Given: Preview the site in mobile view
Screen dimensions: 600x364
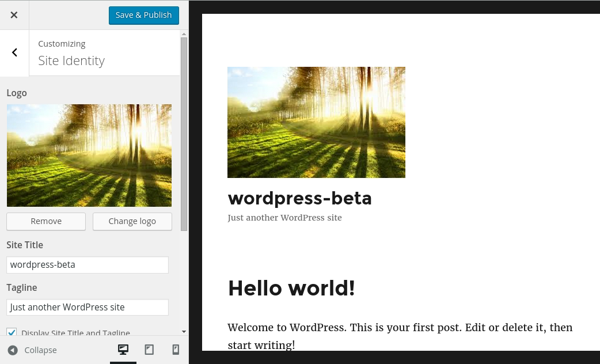Looking at the screenshot, I should coord(175,350).
